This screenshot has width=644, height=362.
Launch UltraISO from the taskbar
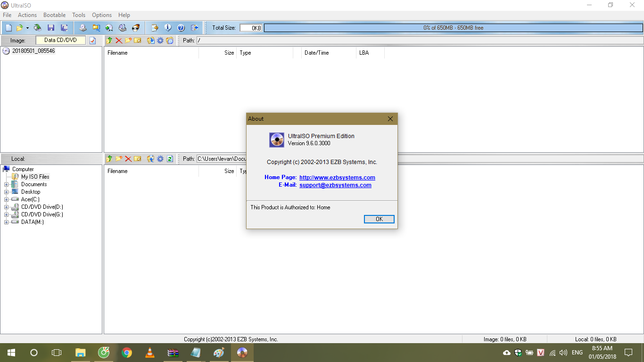[242, 352]
